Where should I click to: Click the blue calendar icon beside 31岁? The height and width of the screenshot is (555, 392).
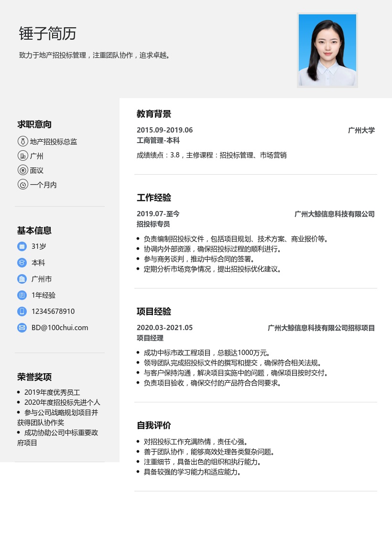(22, 246)
